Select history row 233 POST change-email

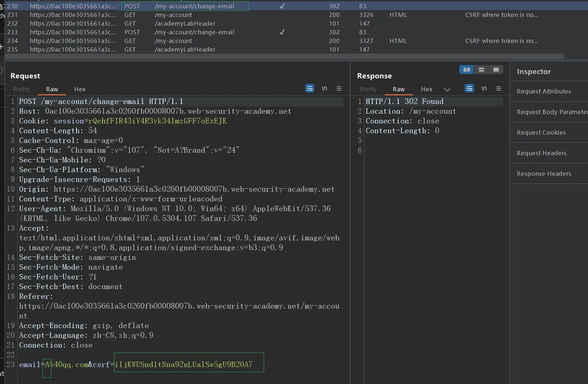[x=194, y=32]
